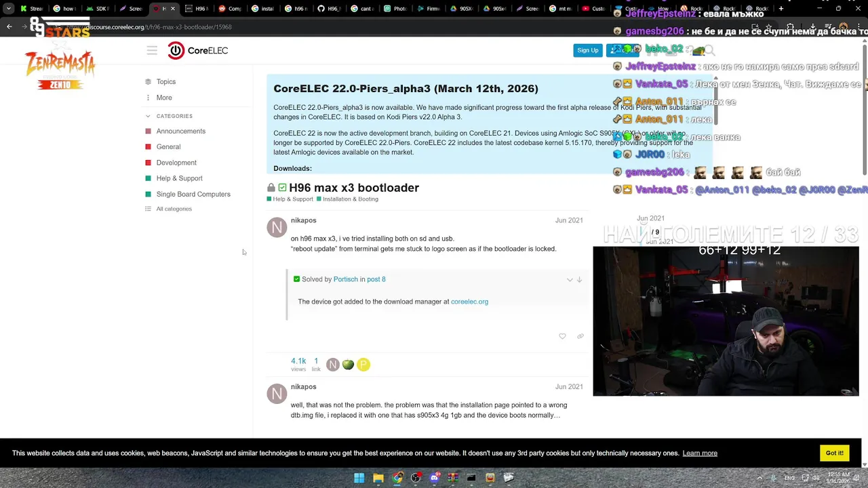Click the Sign Up button
The height and width of the screenshot is (488, 868).
[x=587, y=50]
